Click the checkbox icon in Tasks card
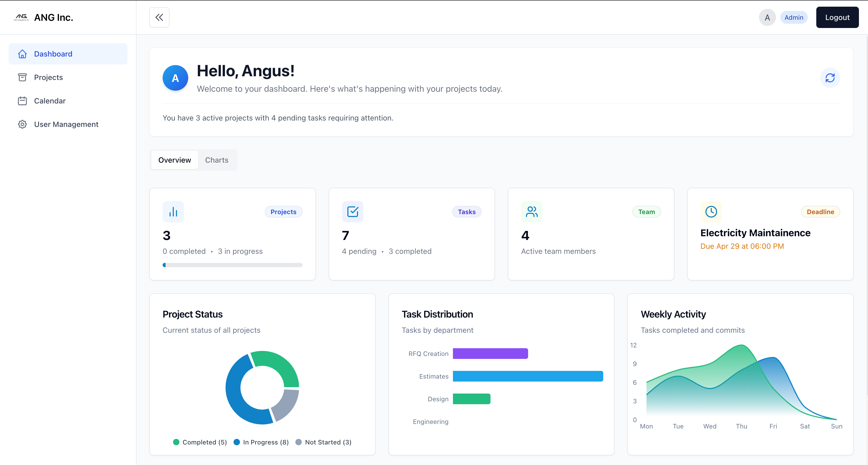Image resolution: width=868 pixels, height=465 pixels. (x=352, y=212)
